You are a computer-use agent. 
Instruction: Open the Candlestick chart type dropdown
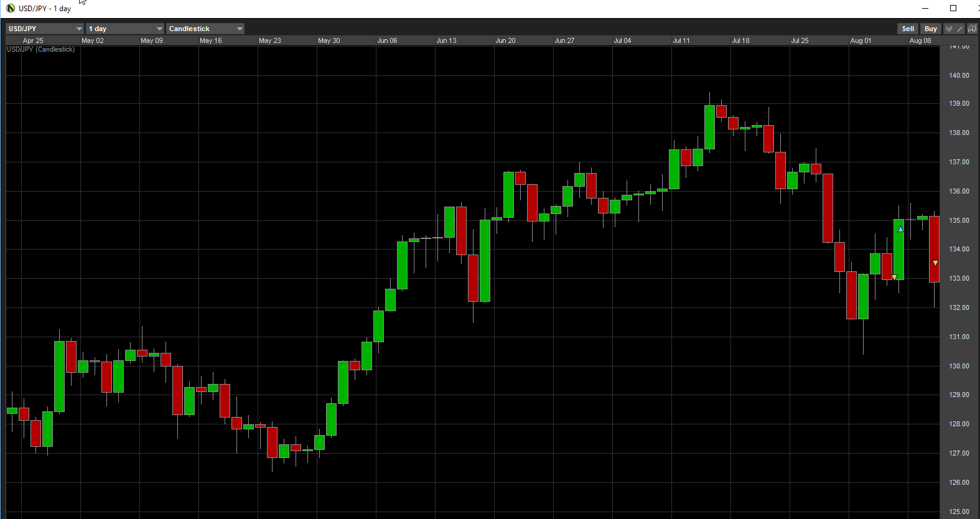pyautogui.click(x=240, y=29)
